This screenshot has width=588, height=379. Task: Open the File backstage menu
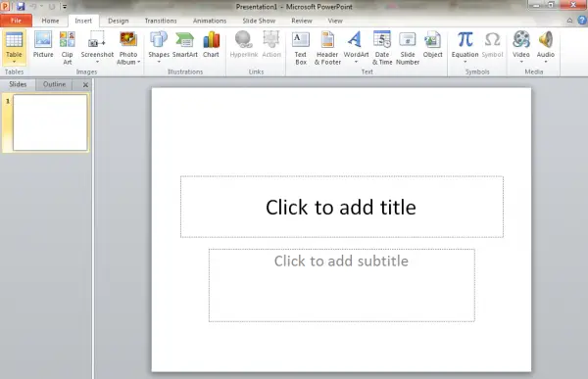(16, 21)
